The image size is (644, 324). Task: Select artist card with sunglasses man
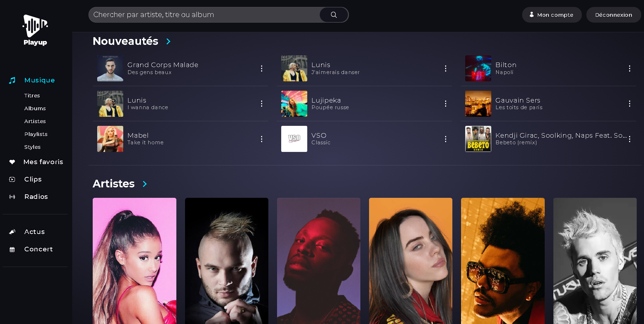pyautogui.click(x=503, y=261)
